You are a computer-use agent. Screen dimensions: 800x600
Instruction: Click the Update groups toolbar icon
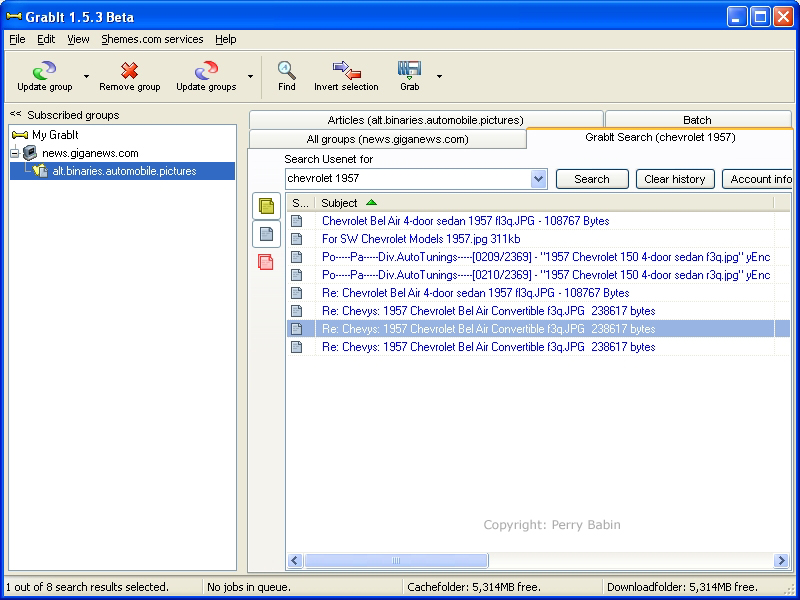pyautogui.click(x=206, y=70)
